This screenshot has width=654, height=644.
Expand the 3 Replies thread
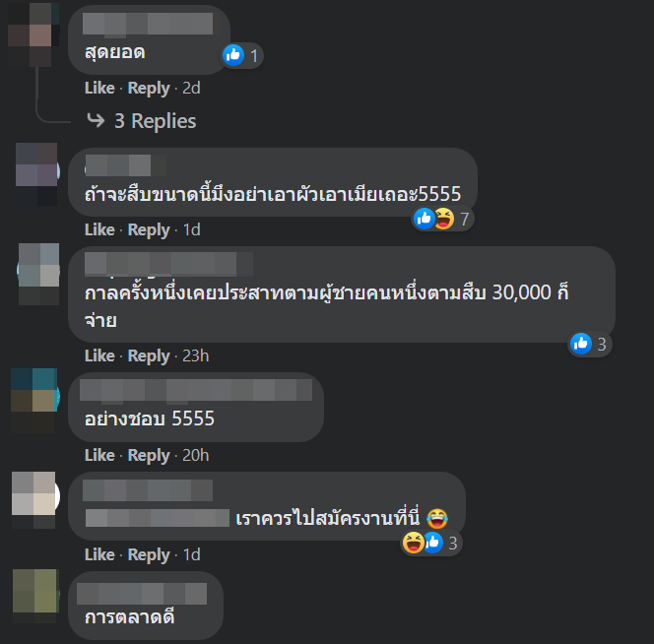pos(156,121)
